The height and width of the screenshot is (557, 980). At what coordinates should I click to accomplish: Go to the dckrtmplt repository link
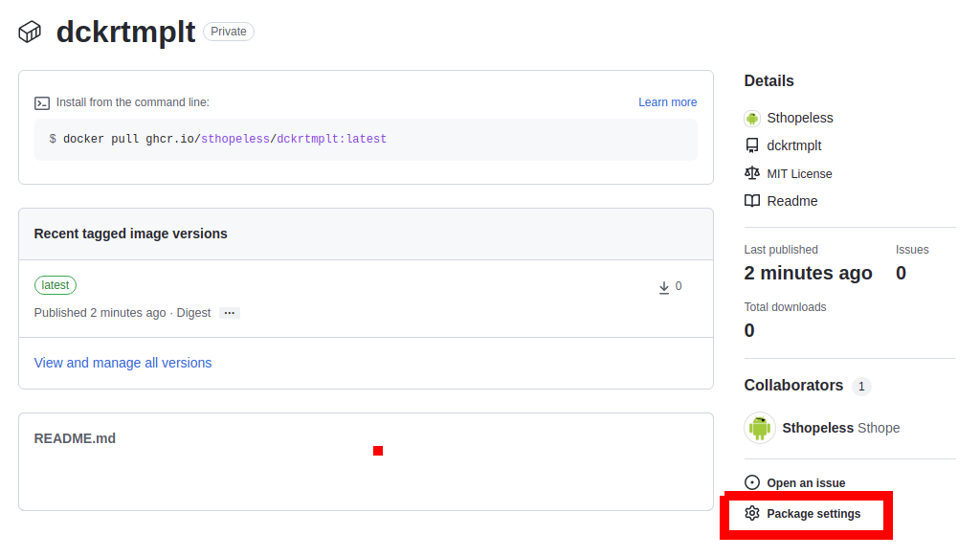tap(793, 146)
